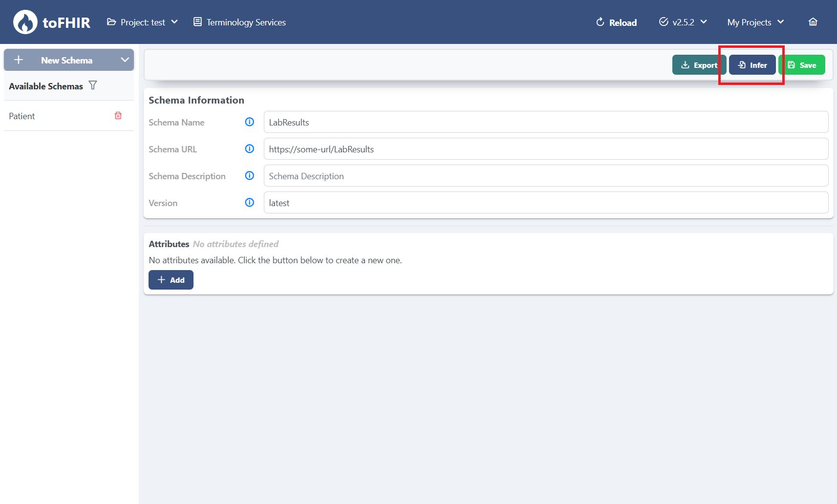Click the folder icon next to Project: test
This screenshot has width=837, height=504.
(111, 21)
